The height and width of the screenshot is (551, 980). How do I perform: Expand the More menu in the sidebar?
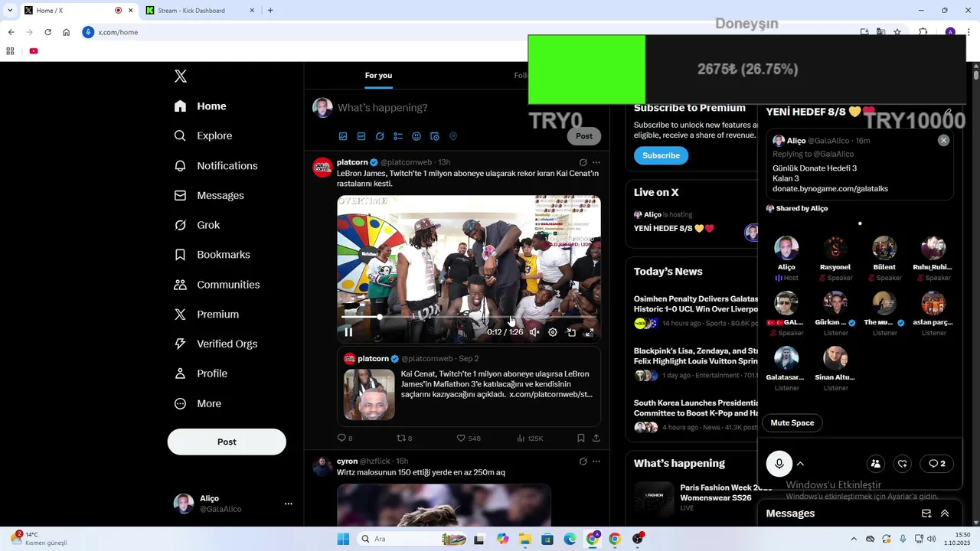[x=198, y=403]
